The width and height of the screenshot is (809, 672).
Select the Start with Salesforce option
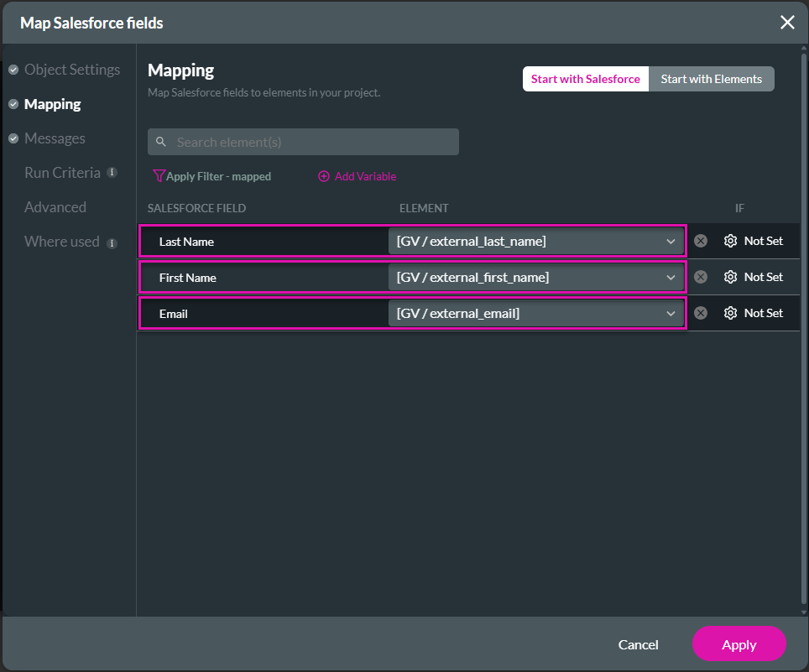click(x=585, y=78)
